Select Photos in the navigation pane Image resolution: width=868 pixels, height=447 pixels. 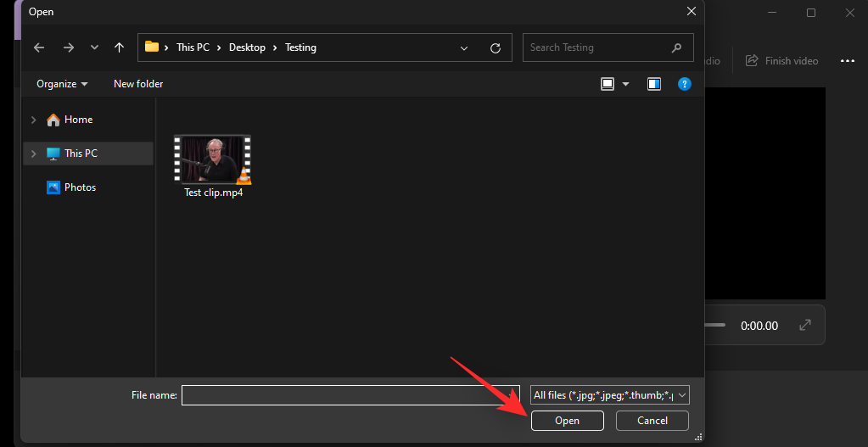tap(71, 187)
